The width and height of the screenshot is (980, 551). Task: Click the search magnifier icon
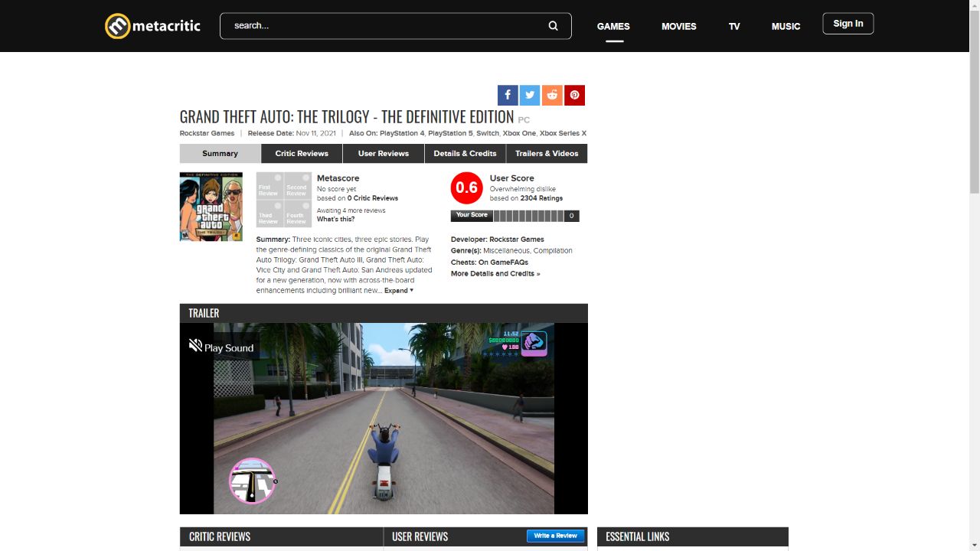point(553,26)
